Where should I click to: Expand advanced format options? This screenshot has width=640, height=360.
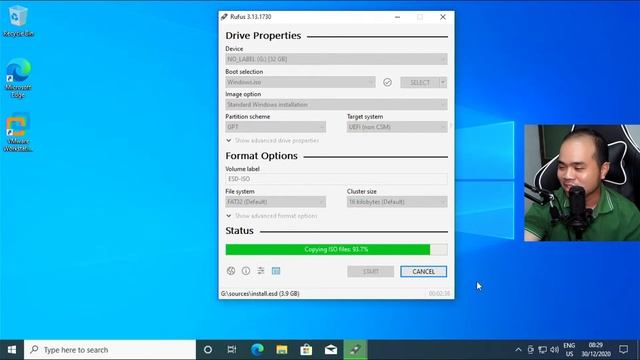[271, 216]
